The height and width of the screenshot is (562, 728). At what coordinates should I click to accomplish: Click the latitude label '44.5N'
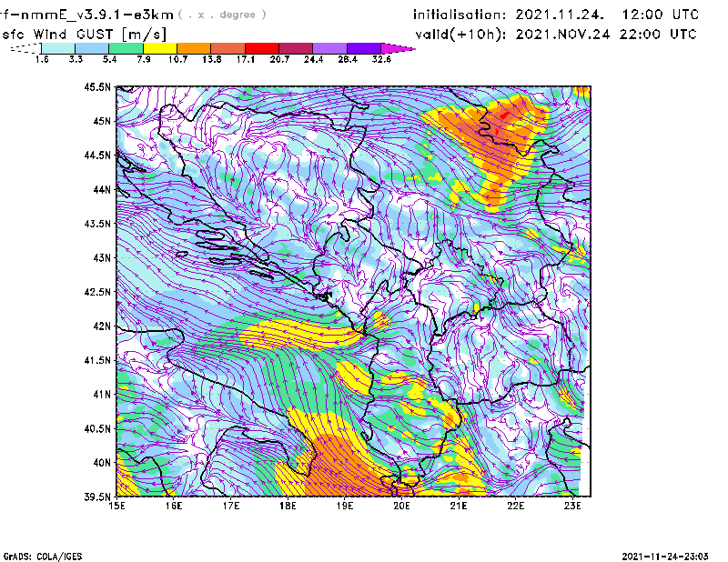pyautogui.click(x=97, y=156)
